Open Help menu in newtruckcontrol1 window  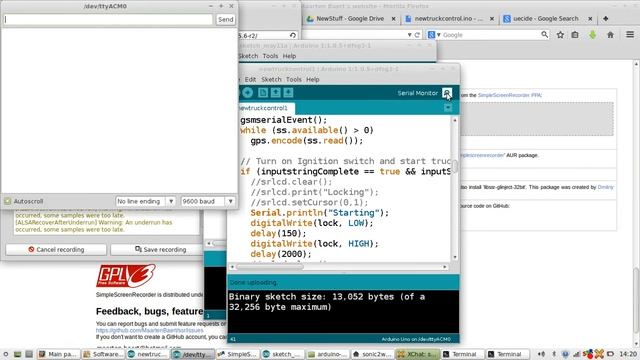(313, 80)
